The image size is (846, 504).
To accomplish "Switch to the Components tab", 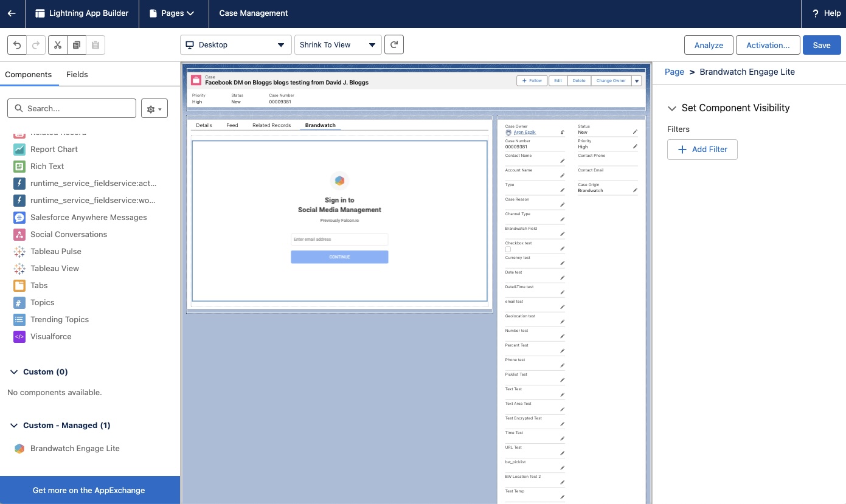I will click(x=29, y=74).
